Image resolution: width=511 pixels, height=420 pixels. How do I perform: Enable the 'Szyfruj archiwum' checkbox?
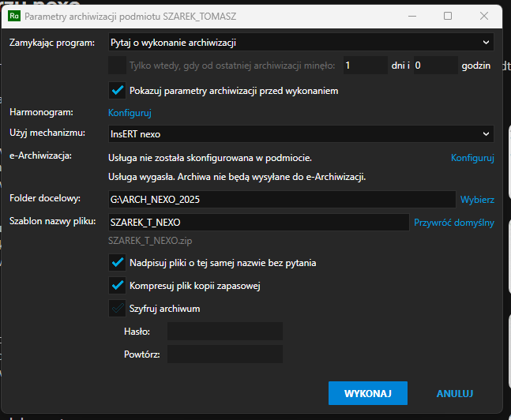118,308
